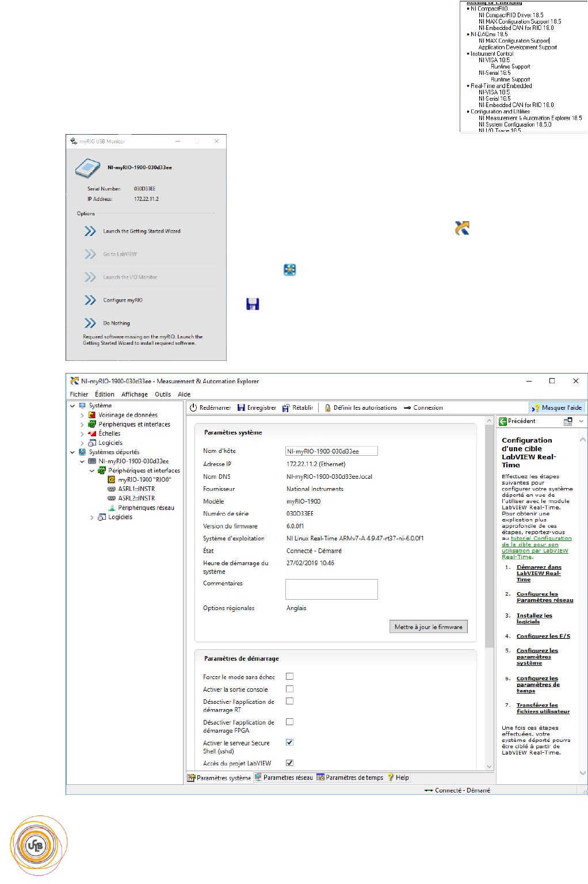Click the Commentaires text box
588x884 pixels.
[331, 589]
